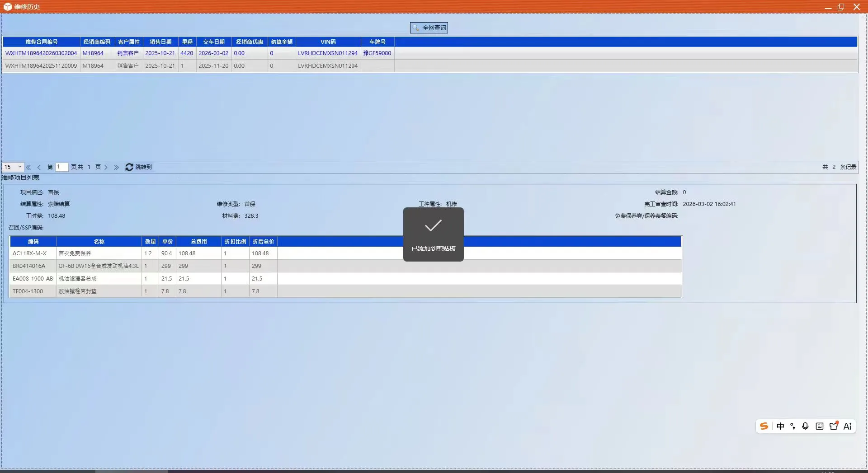The image size is (868, 473).
Task: Go to the next page of records
Action: click(x=106, y=167)
